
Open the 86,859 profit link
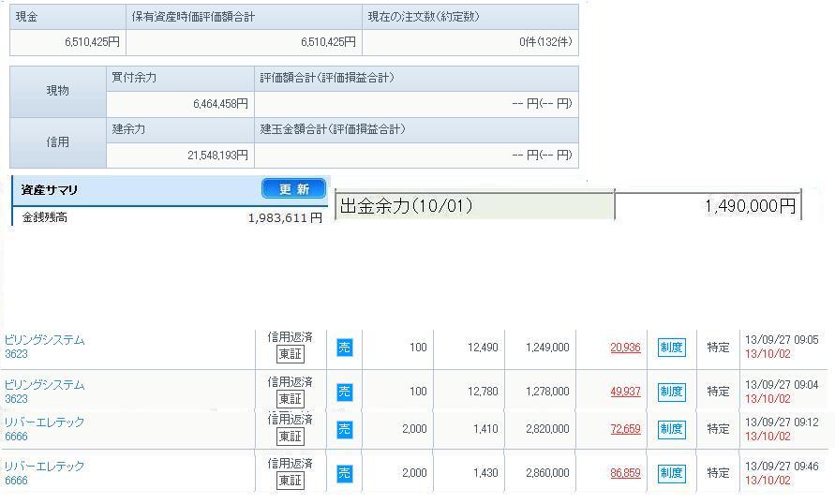(625, 472)
